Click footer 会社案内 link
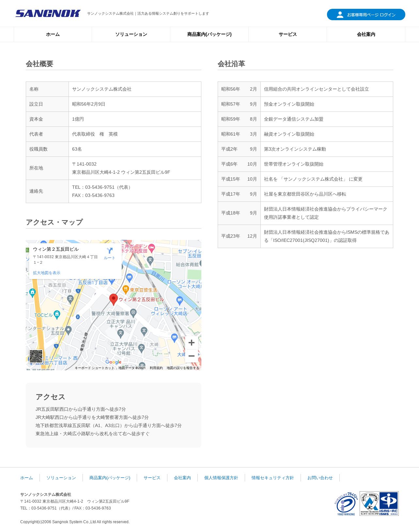This screenshot has height=532, width=419. point(182,478)
